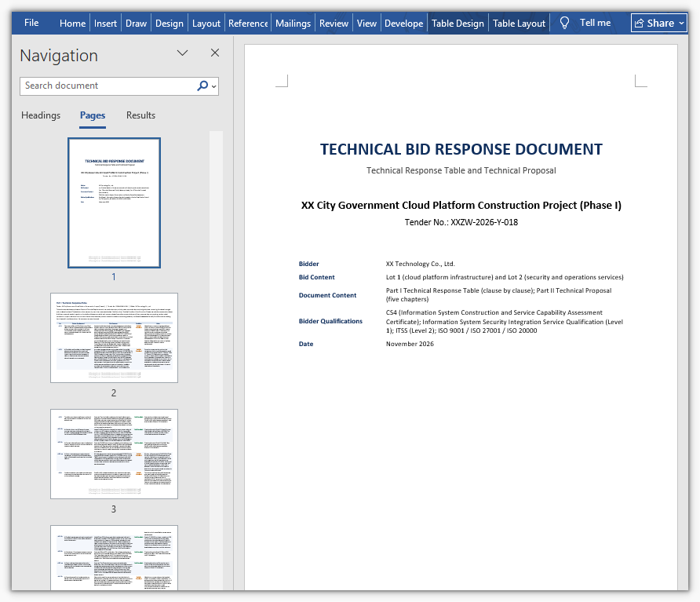Click the Tell me search box
The image size is (700, 602).
(595, 23)
